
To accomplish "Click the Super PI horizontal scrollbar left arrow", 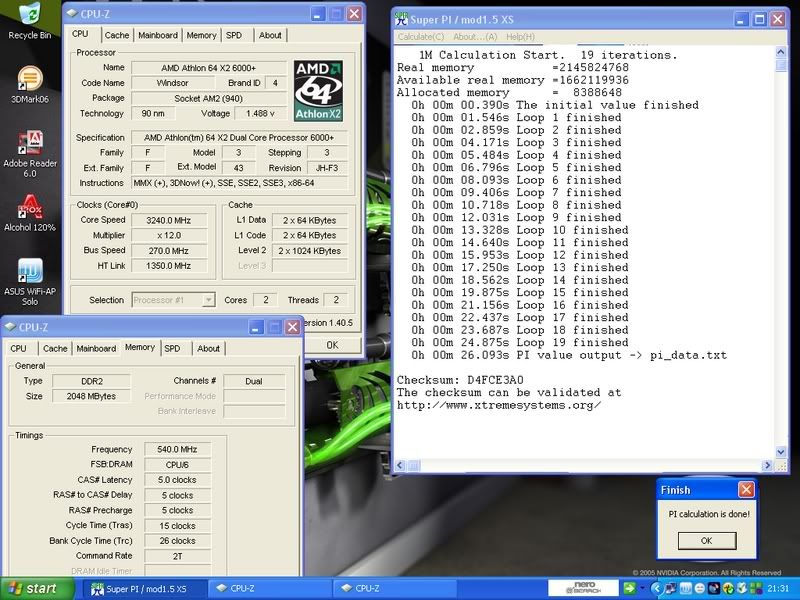I will [401, 465].
